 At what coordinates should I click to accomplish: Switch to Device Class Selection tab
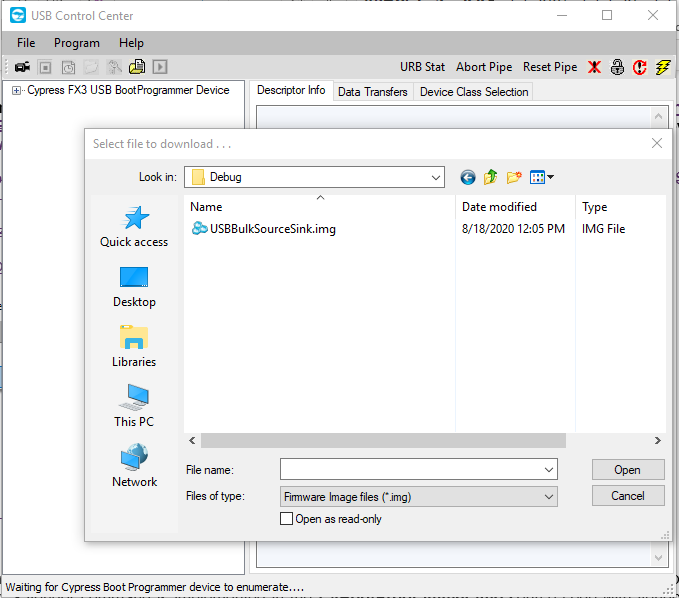[474, 92]
